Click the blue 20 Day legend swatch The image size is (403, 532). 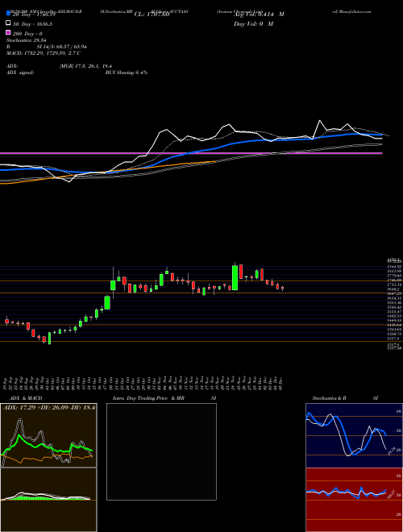click(8, 14)
